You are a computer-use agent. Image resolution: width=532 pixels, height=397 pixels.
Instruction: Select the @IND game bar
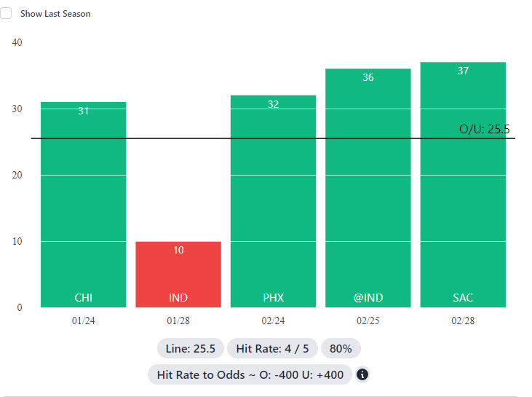(x=368, y=188)
